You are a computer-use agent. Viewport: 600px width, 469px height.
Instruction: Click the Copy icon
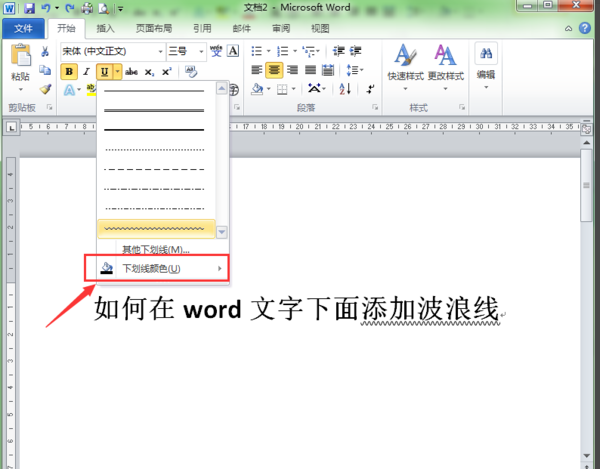tap(45, 70)
